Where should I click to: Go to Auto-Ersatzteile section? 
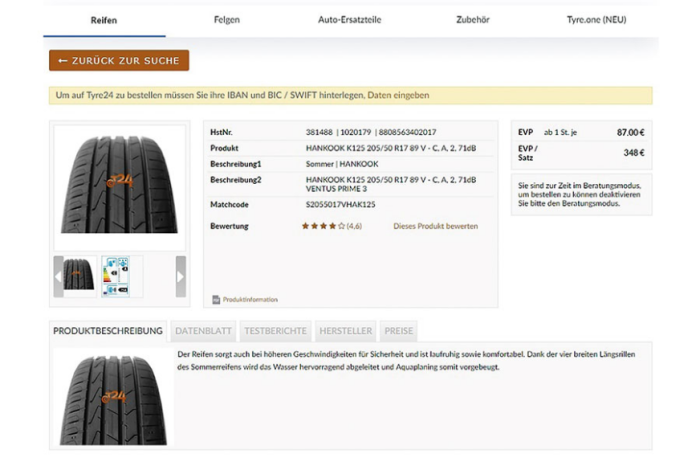[x=349, y=19]
